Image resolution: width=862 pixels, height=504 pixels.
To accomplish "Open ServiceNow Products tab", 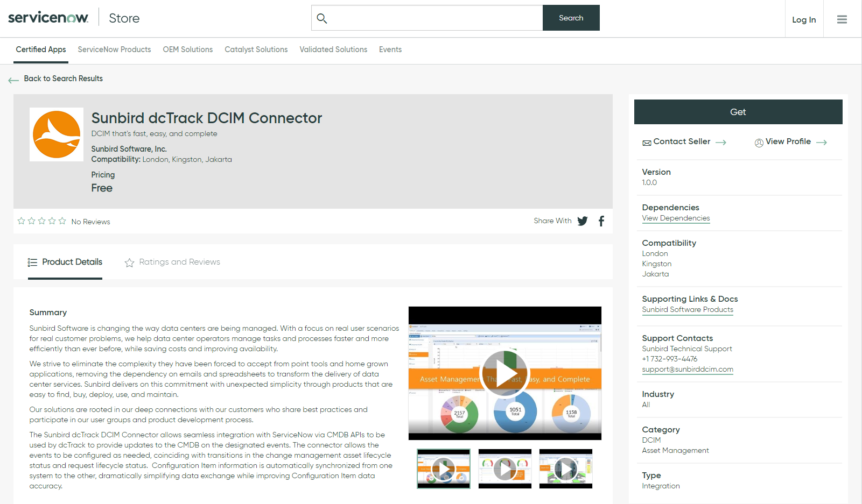I will [114, 49].
